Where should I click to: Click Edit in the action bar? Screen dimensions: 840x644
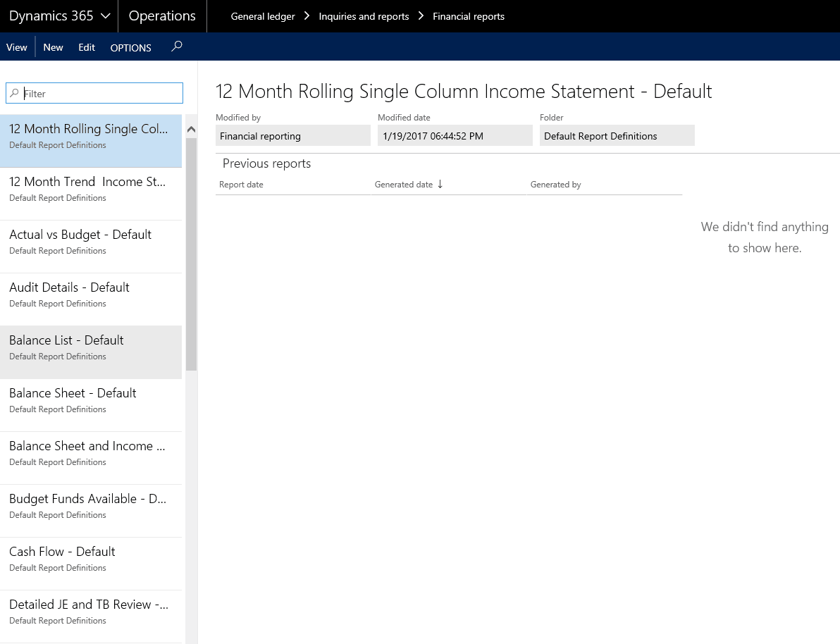[86, 47]
